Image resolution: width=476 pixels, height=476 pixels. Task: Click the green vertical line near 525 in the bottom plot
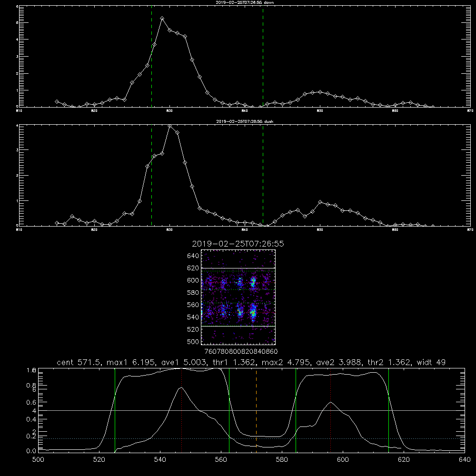click(x=115, y=410)
